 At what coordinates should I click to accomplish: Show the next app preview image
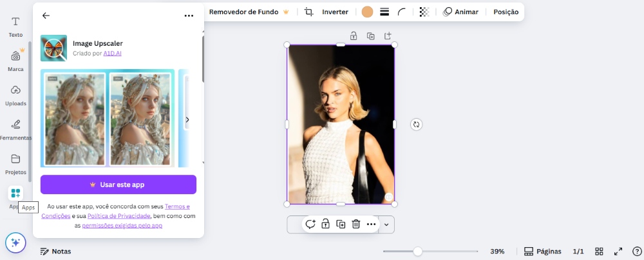pos(187,120)
